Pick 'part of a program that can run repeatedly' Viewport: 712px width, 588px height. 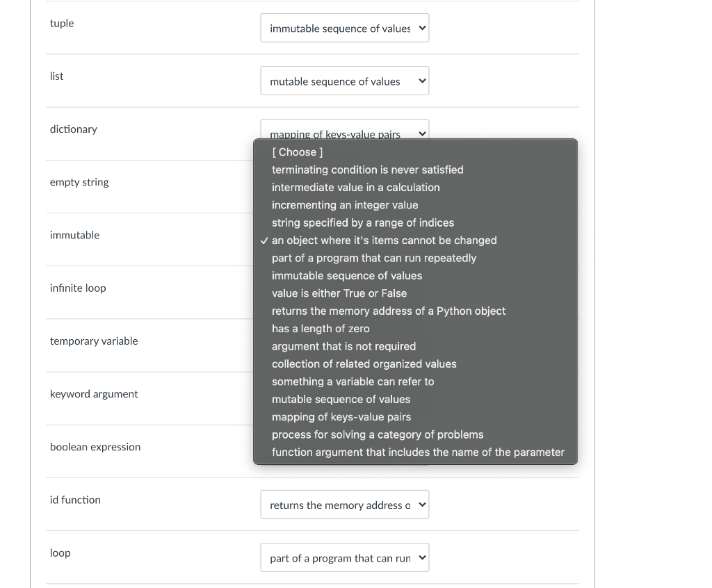tap(374, 258)
